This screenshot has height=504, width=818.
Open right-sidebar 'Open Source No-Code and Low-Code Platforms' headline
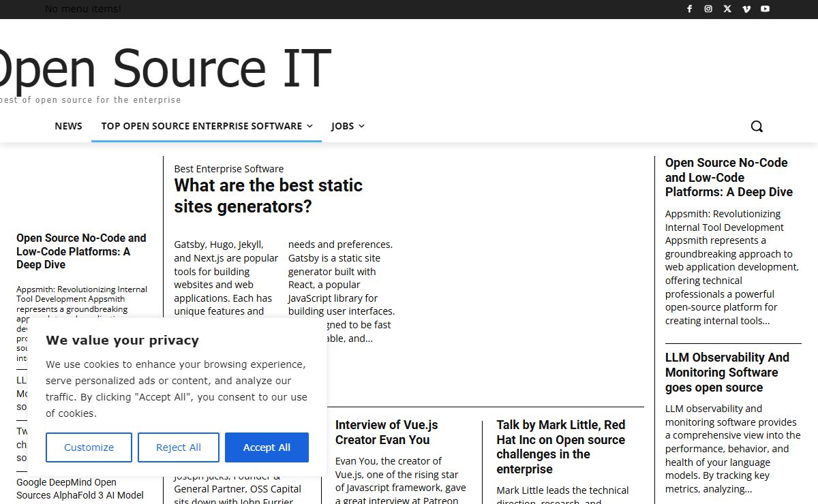pyautogui.click(x=729, y=177)
